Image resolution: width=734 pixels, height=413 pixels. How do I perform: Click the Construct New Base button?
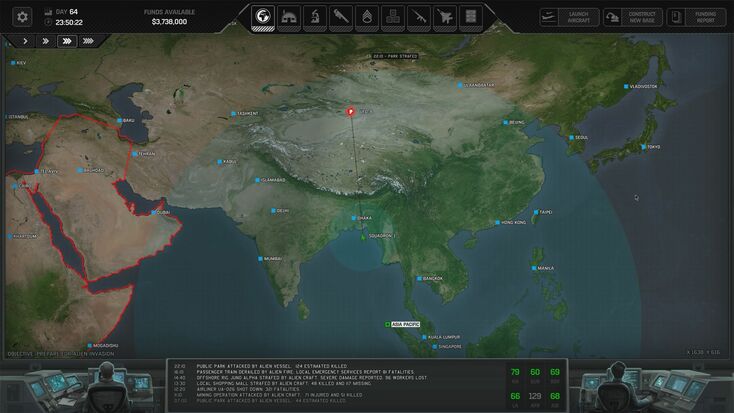click(633, 17)
